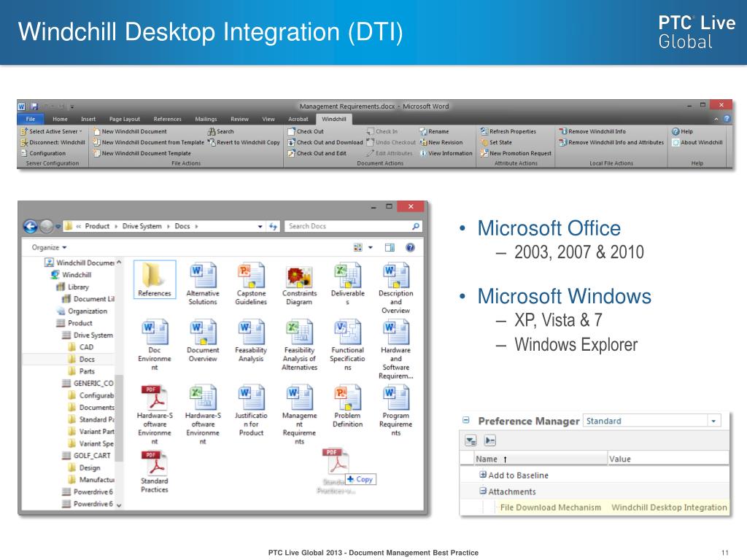Click Remove Windchill Info and Attributes

point(612,142)
